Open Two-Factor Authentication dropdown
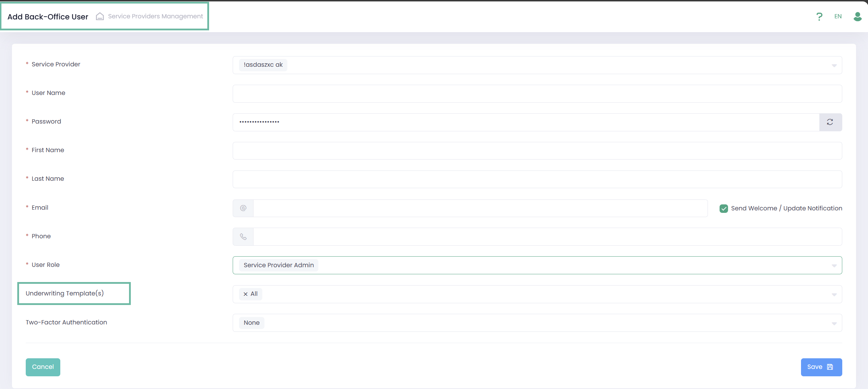The image size is (868, 389). pyautogui.click(x=834, y=323)
